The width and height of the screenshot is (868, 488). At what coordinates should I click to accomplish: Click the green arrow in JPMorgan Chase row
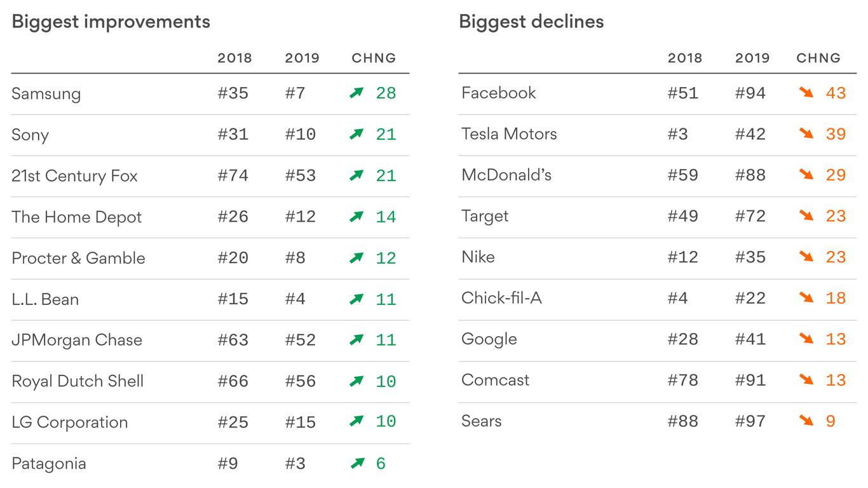tap(356, 340)
